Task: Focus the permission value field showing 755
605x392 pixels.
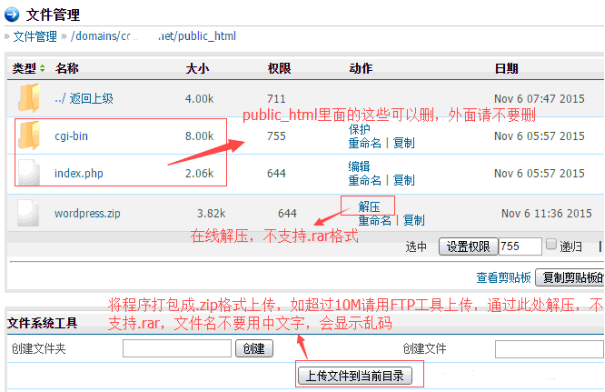Action: [x=520, y=246]
